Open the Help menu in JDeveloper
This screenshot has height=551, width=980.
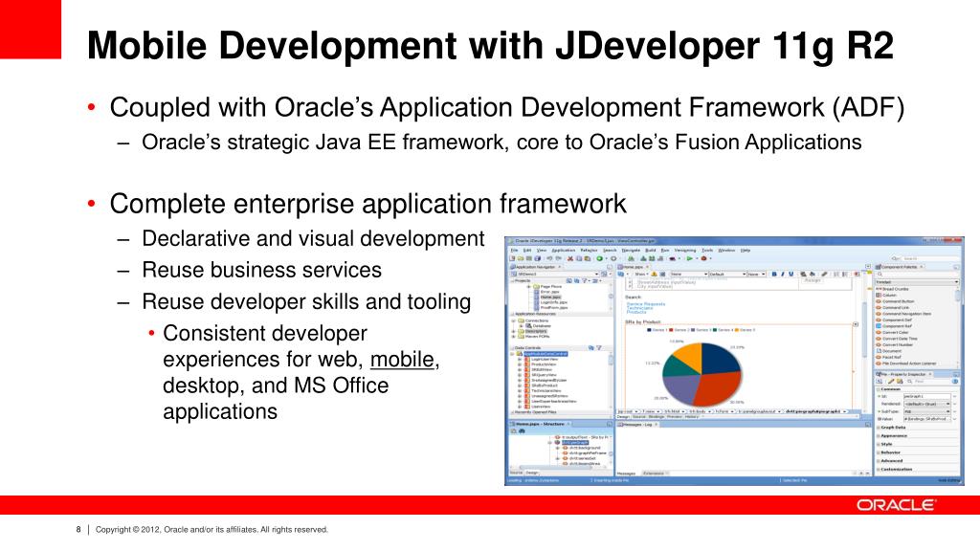point(745,251)
